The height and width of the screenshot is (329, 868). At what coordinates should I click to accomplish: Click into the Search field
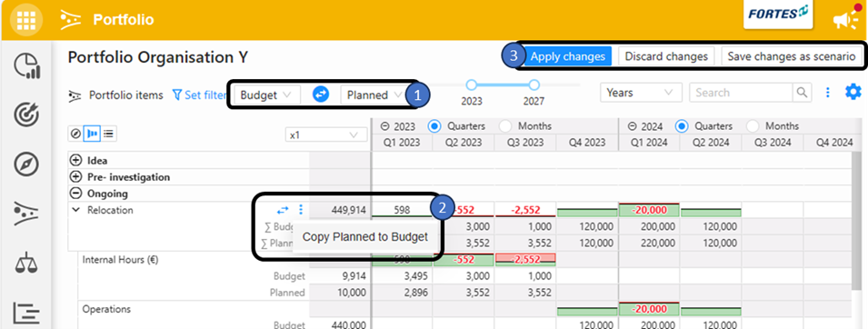742,93
